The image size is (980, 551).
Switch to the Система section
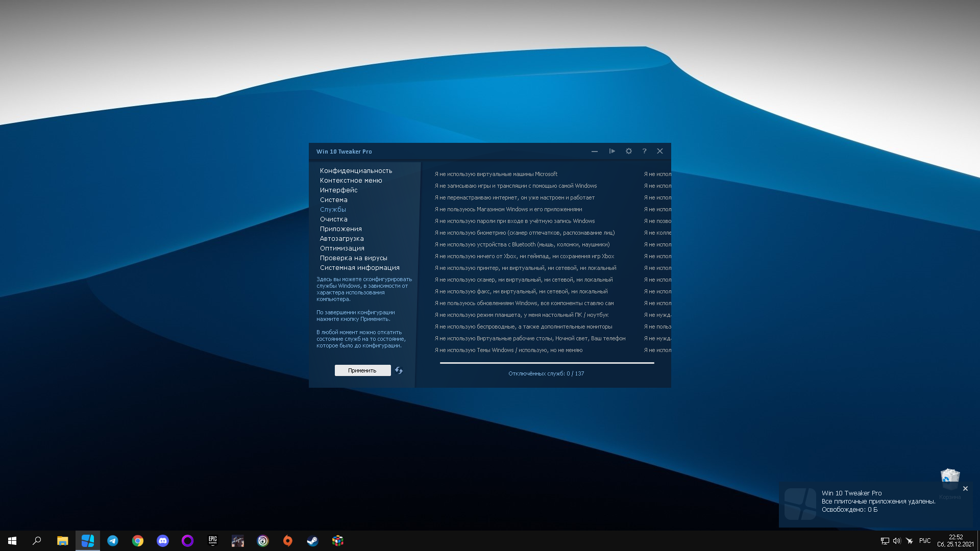pos(333,200)
